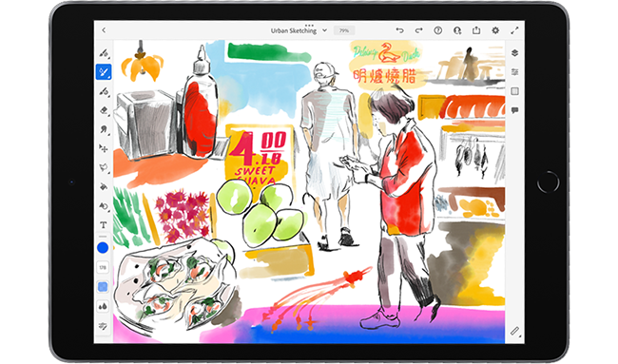618x364 pixels.
Task: Open the blue color picker circle
Action: (x=103, y=248)
